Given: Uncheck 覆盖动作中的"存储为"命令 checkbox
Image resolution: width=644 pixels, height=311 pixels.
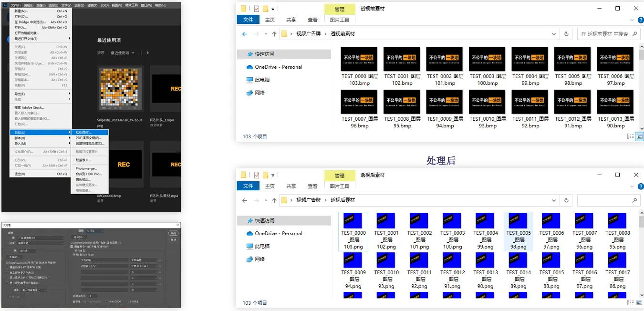Looking at the screenshot, I should click(x=72, y=247).
